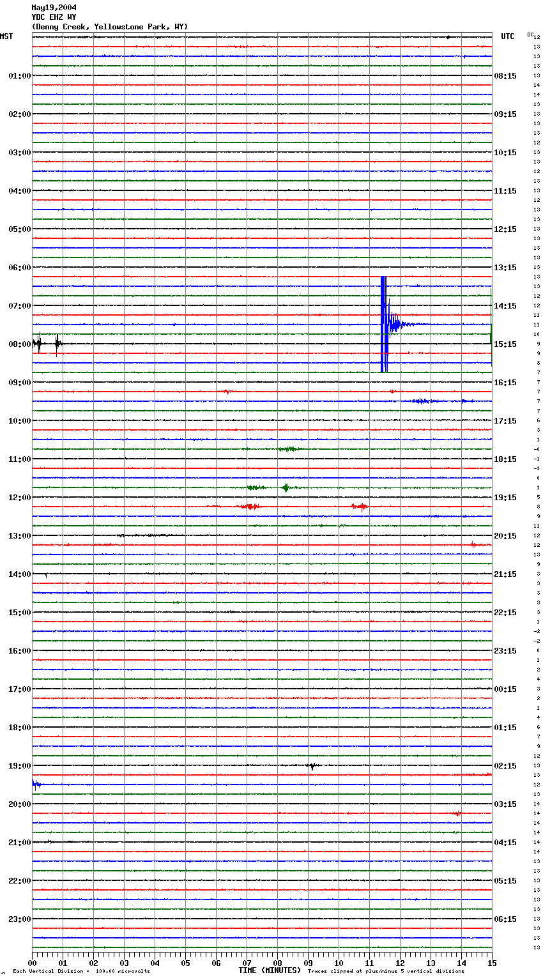Select the 21:00 MST row label
The width and height of the screenshot is (543, 980).
20,843
